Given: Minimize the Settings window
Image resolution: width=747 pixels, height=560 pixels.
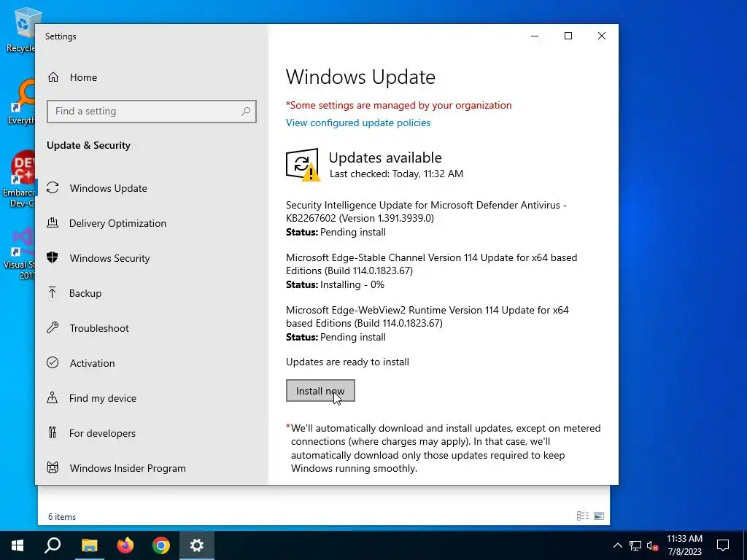Looking at the screenshot, I should 535,36.
